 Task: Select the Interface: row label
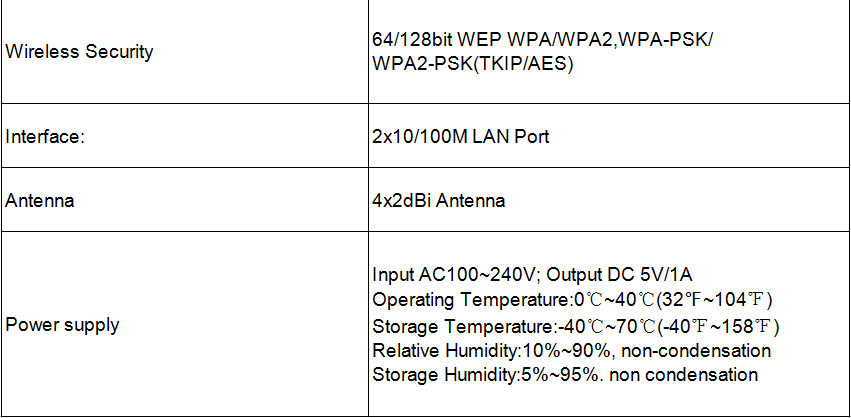point(45,136)
